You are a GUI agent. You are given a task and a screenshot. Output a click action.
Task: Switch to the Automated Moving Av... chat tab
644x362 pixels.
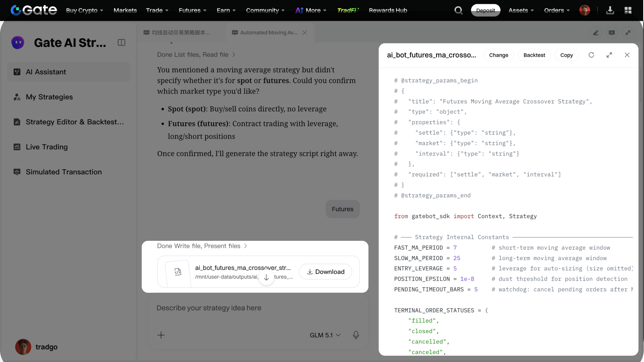tap(269, 33)
